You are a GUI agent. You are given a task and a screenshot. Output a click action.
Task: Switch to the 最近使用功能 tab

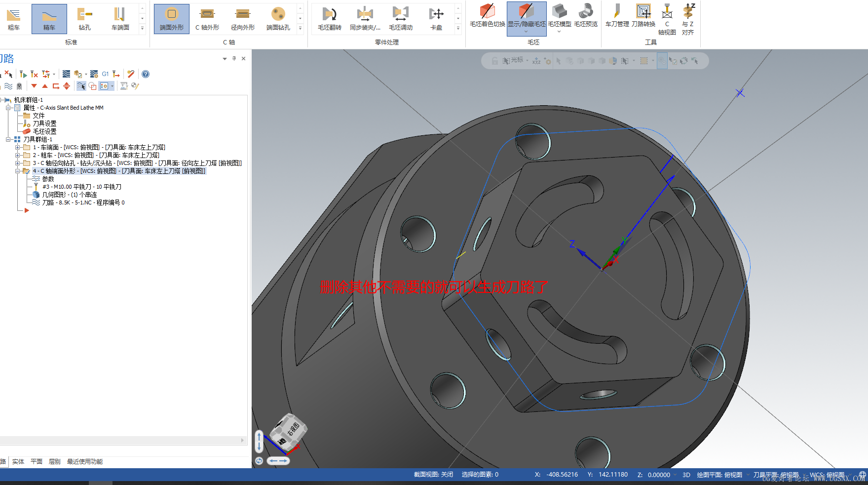pyautogui.click(x=85, y=462)
